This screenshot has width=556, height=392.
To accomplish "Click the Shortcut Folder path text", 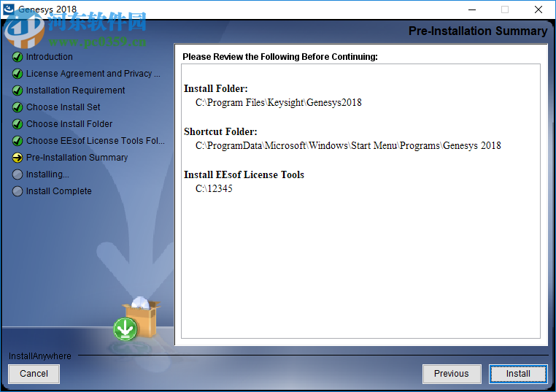I will [348, 145].
